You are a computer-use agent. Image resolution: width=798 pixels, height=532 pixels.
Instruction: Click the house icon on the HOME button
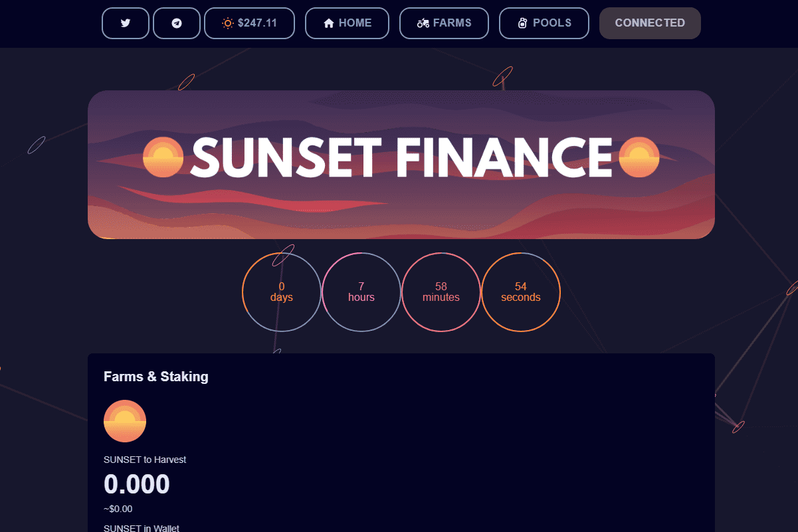tap(328, 23)
